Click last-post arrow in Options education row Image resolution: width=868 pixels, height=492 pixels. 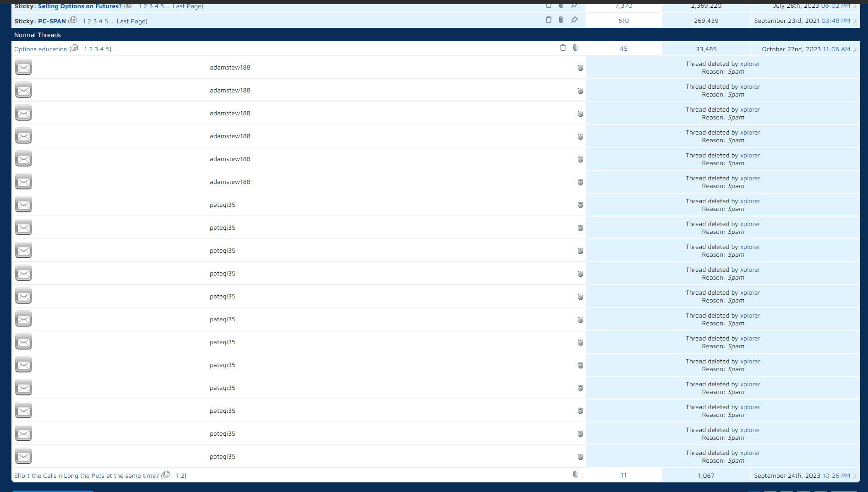point(855,49)
